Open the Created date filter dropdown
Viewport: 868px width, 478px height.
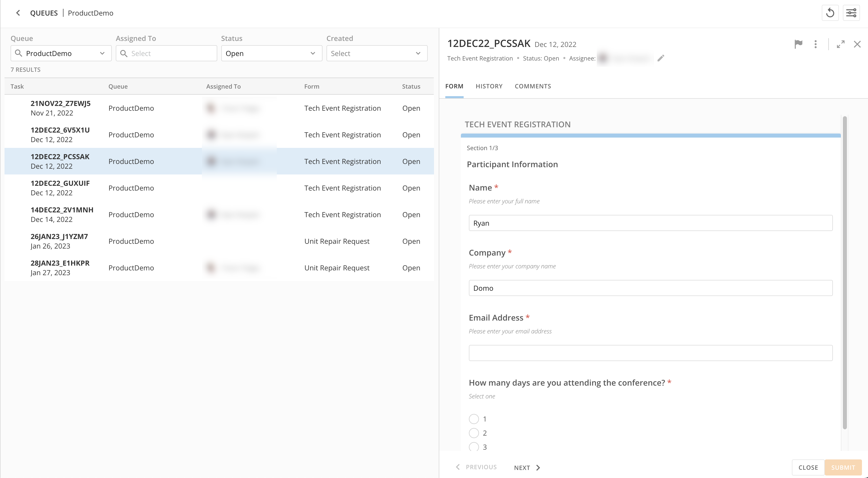(x=376, y=53)
